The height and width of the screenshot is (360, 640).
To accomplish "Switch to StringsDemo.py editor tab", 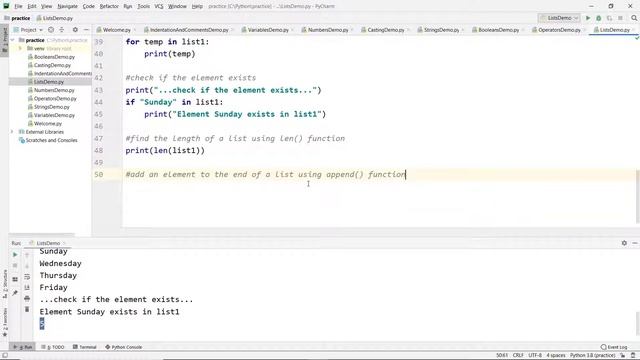I will tap(441, 30).
